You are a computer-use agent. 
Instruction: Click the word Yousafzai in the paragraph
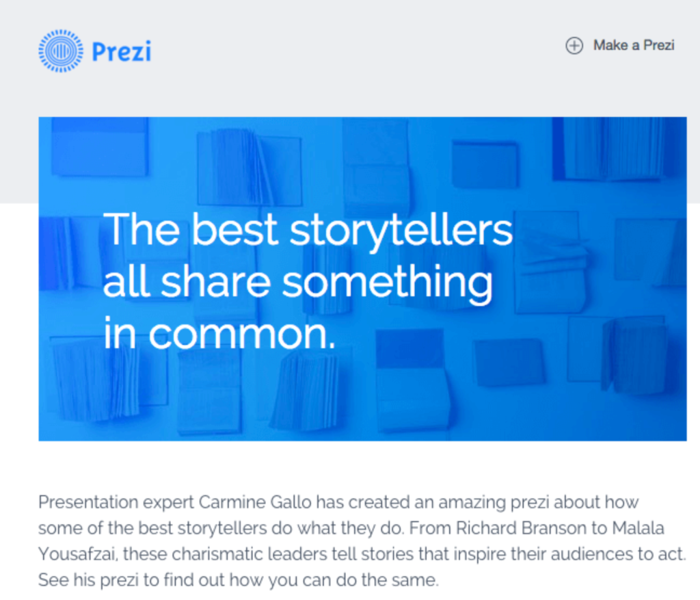click(77, 554)
